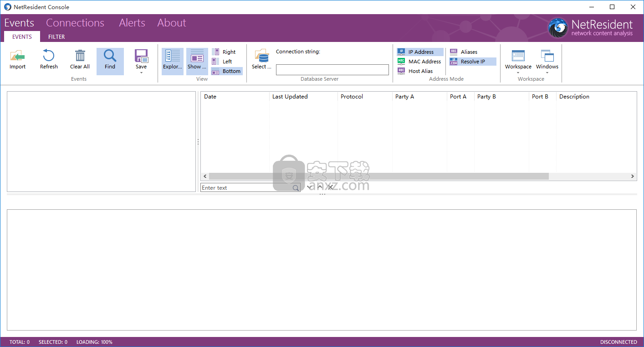The width and height of the screenshot is (644, 347).
Task: Sort by the Party B column header
Action: tap(501, 97)
